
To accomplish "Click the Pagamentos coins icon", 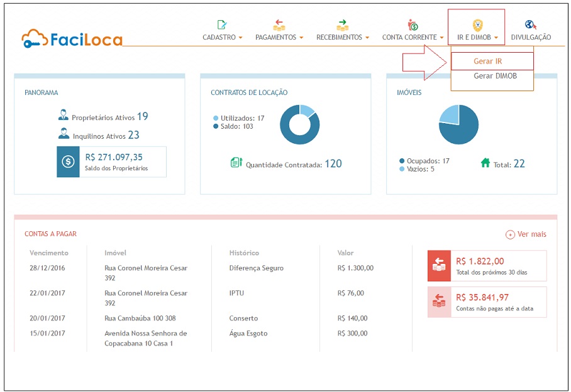I will [279, 24].
